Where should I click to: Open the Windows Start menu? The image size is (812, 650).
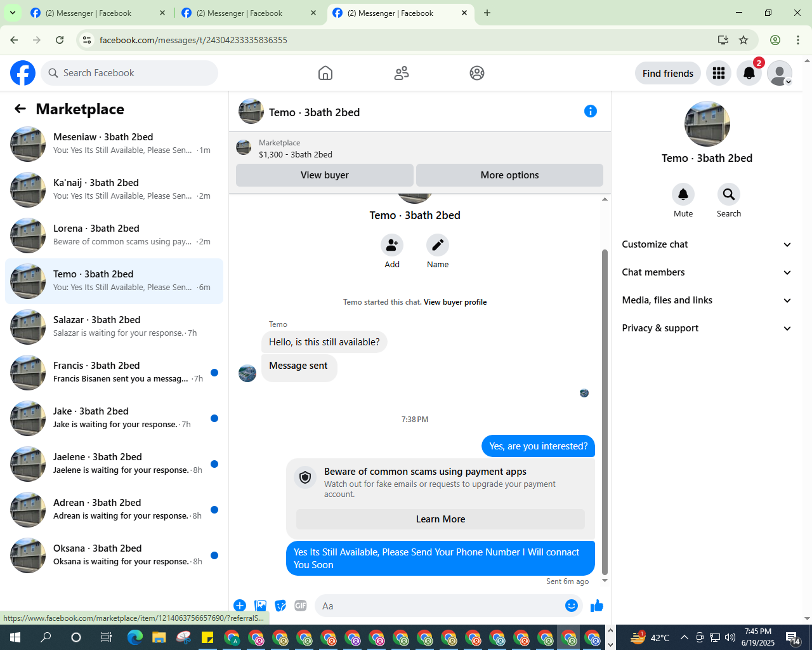15,637
